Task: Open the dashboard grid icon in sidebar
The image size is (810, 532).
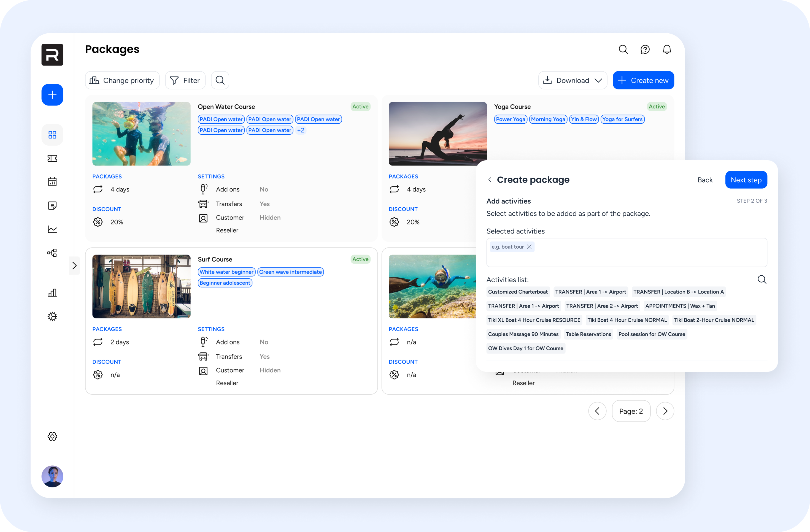Action: tap(52, 135)
